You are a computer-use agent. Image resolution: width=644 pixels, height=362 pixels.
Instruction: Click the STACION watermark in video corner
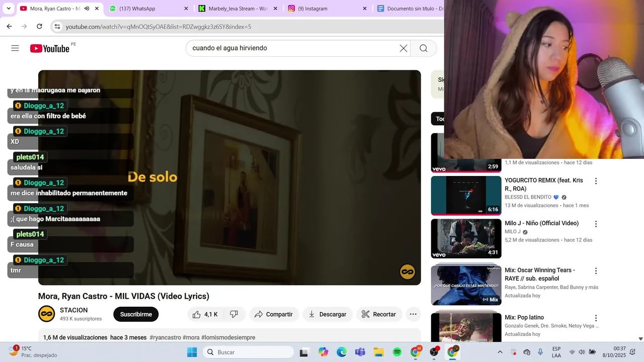408,272
